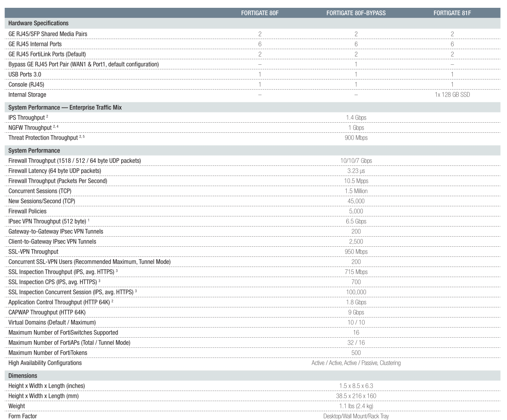Viewport: 507px width, 420px height.
Task: Select Maximum Number of FortiSwitches Supported
Action: 63,332
